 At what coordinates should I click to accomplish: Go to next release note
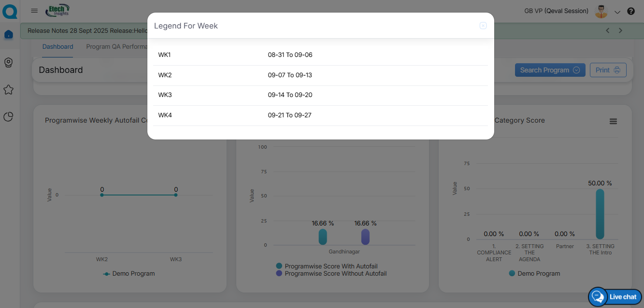coord(621,30)
